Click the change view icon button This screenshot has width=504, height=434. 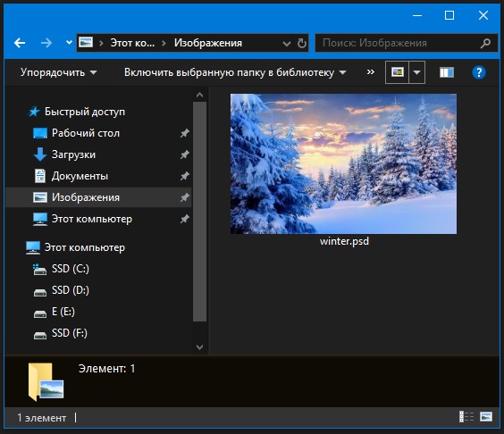tap(398, 72)
